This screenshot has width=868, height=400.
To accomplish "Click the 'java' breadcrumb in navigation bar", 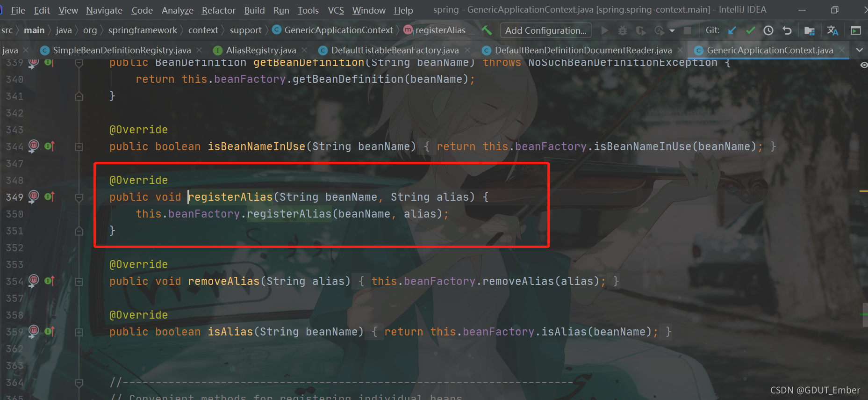I will (x=64, y=30).
